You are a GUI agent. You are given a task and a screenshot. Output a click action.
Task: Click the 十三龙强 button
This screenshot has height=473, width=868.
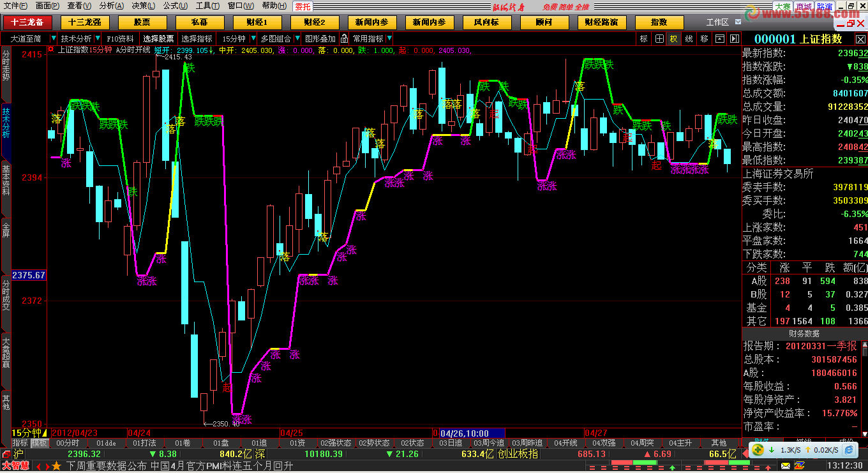(85, 22)
